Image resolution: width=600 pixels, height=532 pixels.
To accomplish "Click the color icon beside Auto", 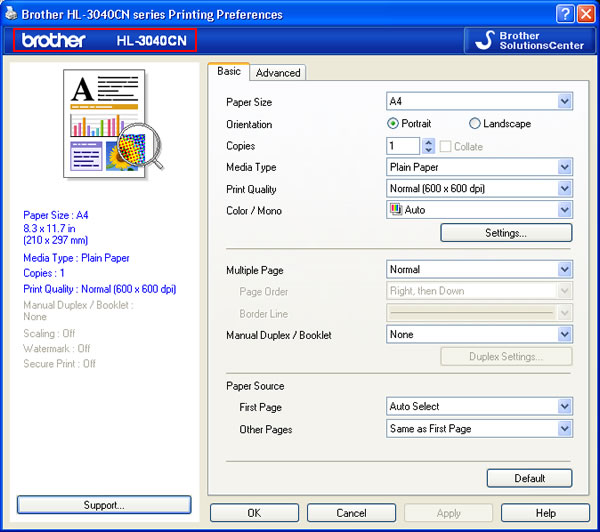I will 396,209.
